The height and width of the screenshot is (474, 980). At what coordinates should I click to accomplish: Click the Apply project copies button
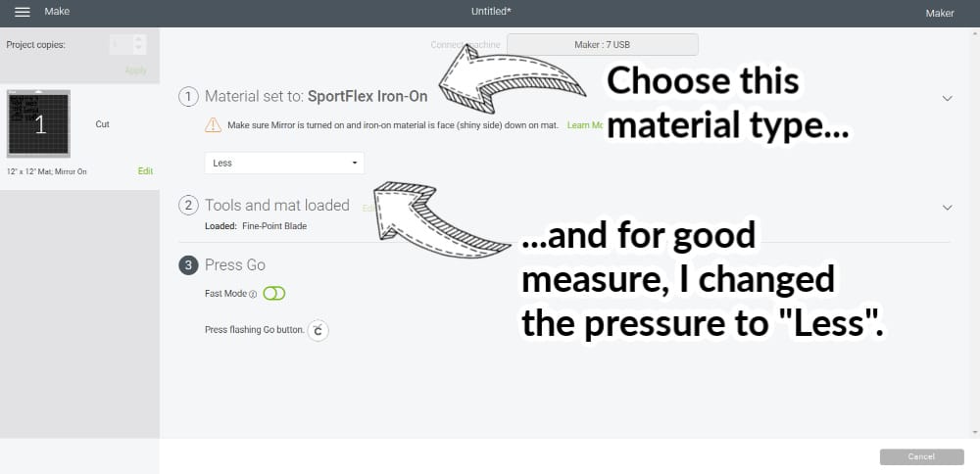click(x=135, y=71)
